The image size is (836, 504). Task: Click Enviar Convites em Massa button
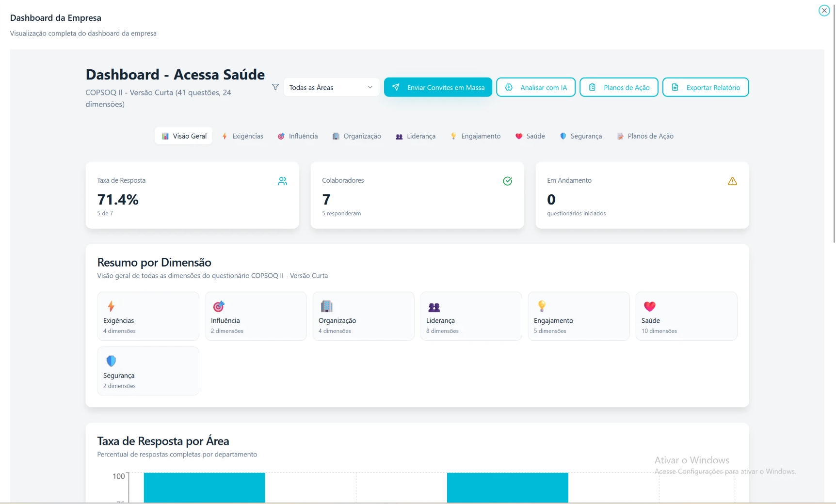(x=438, y=87)
